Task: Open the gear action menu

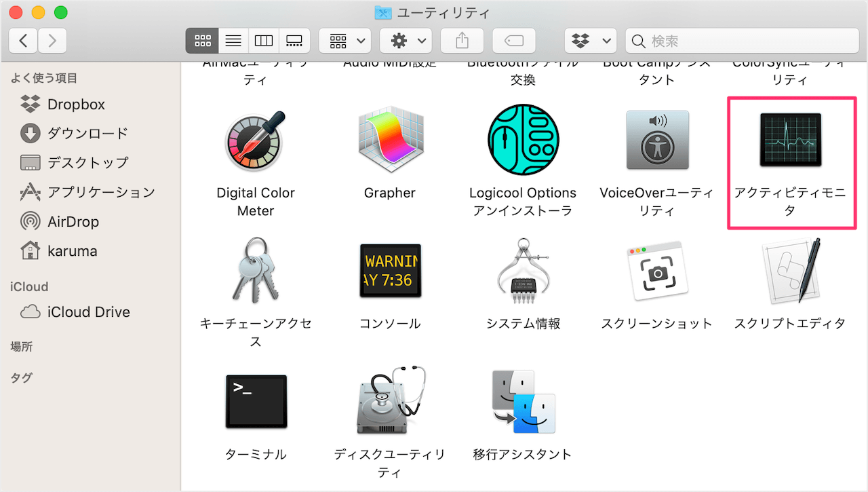Action: pos(406,41)
